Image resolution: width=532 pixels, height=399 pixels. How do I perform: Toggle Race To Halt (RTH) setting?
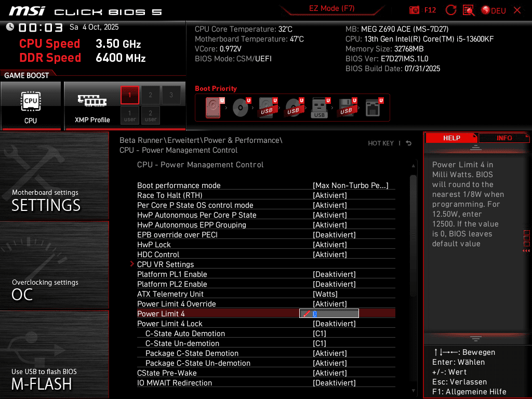[x=330, y=195]
